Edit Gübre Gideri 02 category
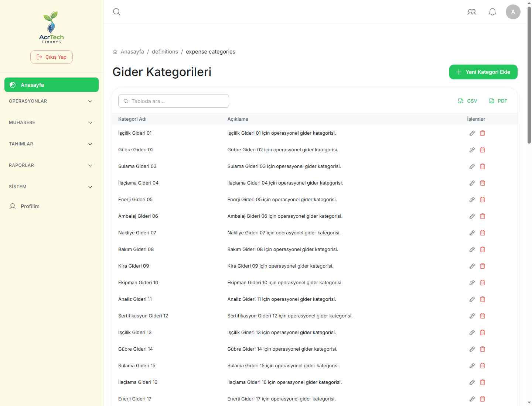 472,150
